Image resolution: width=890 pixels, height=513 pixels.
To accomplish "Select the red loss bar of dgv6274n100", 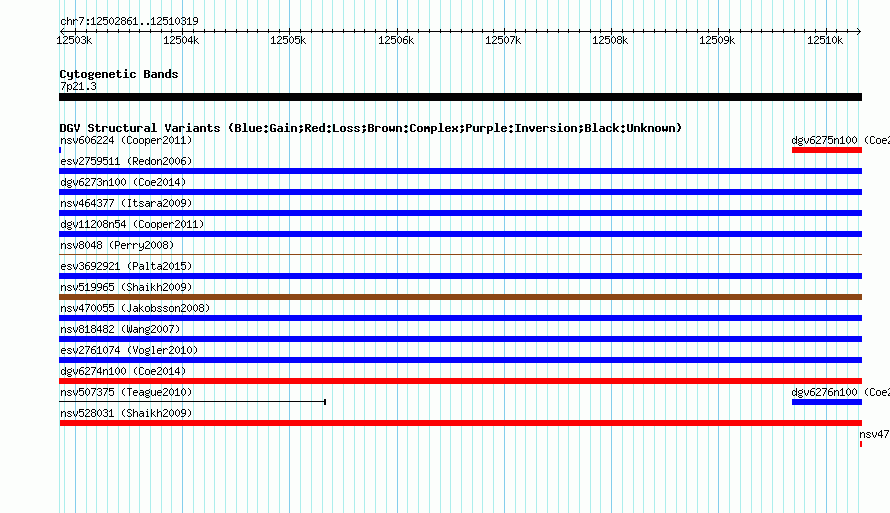I will pos(460,381).
